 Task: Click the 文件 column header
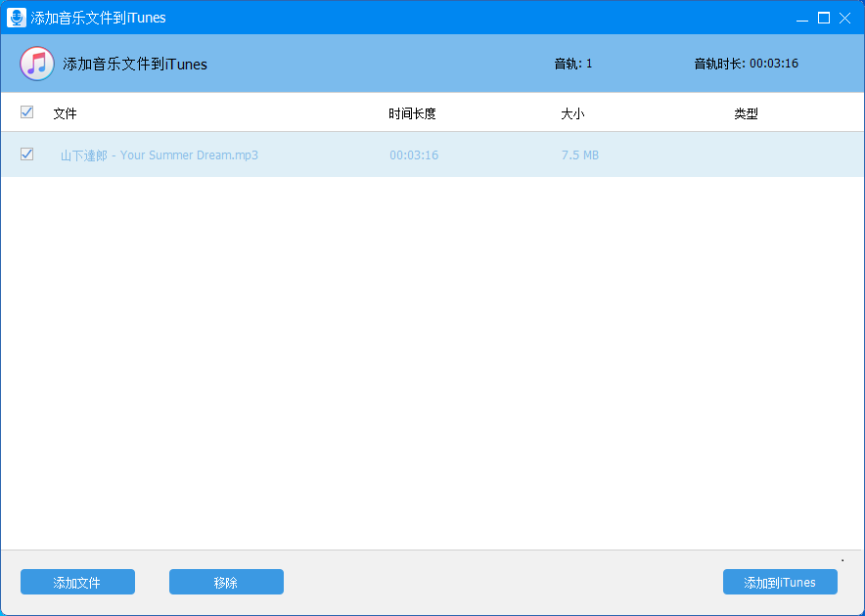pos(66,113)
